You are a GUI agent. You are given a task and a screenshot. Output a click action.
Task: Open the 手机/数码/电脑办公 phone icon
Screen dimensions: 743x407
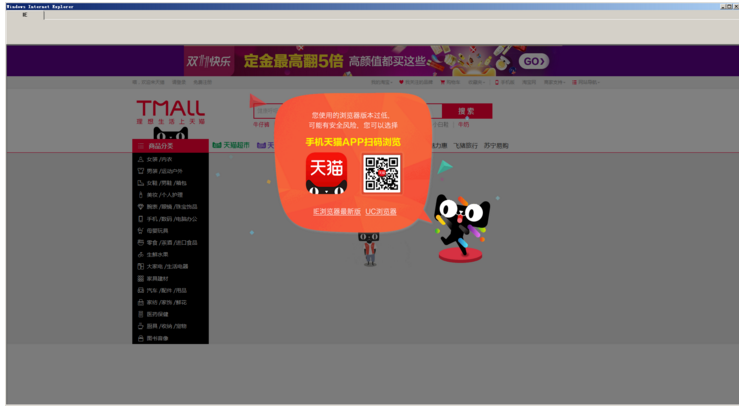(140, 219)
